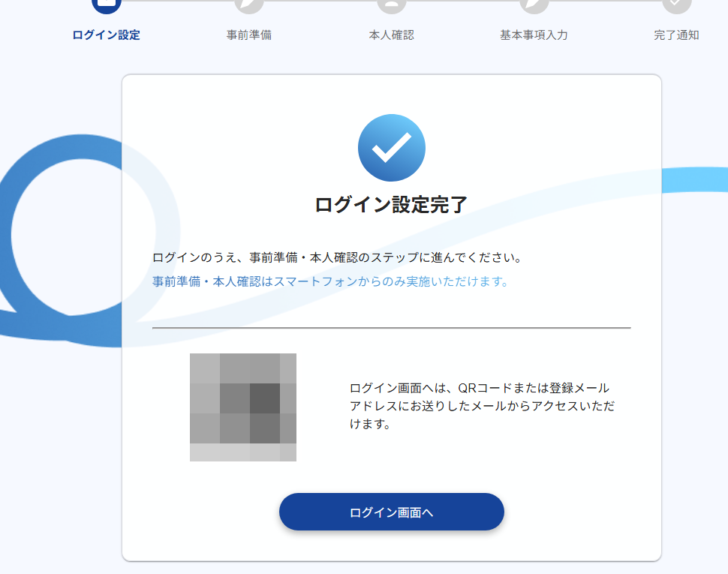728x574 pixels.
Task: Click the 基本事項入力 step pencil icon
Action: (534, 5)
